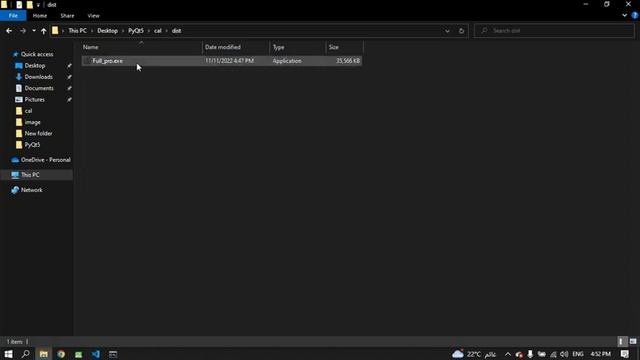
Task: Open the View ribbon tab
Action: pos(93,16)
